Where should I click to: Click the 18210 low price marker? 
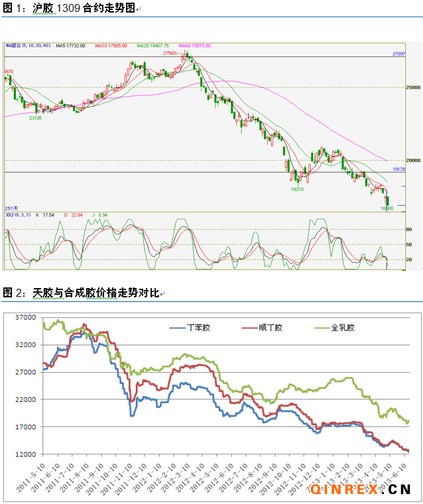(297, 189)
